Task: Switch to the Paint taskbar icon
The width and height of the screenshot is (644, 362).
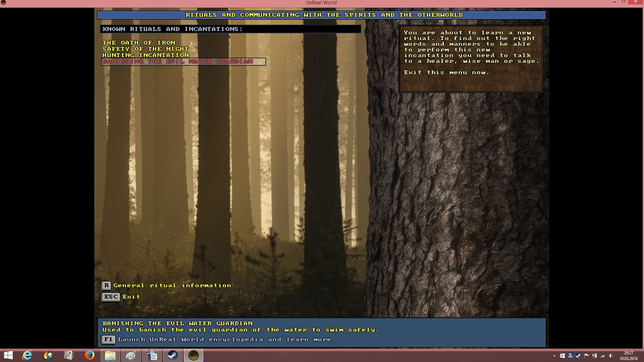Action: [131, 355]
